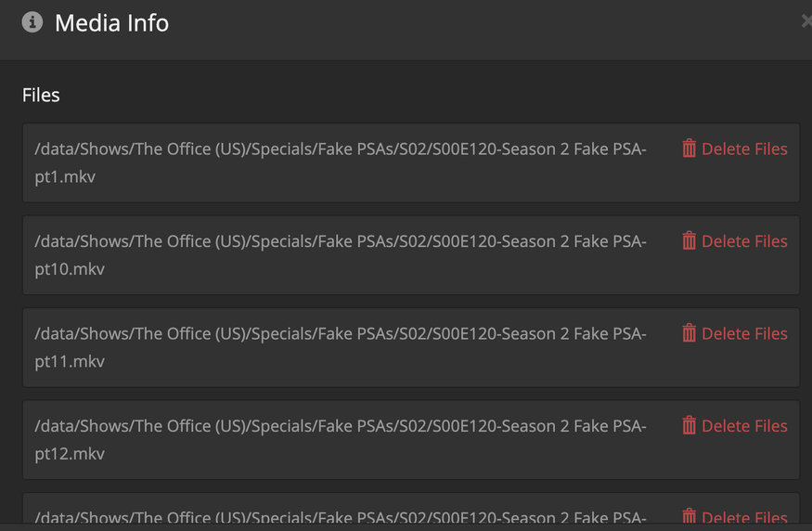The width and height of the screenshot is (812, 531).
Task: Click the trash icon in the bottom cut-off row
Action: (x=689, y=517)
